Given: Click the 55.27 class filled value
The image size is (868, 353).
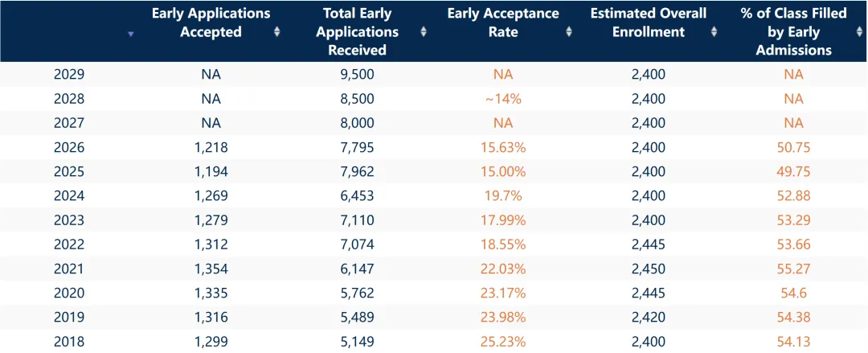Looking at the screenshot, I should coord(793,269).
